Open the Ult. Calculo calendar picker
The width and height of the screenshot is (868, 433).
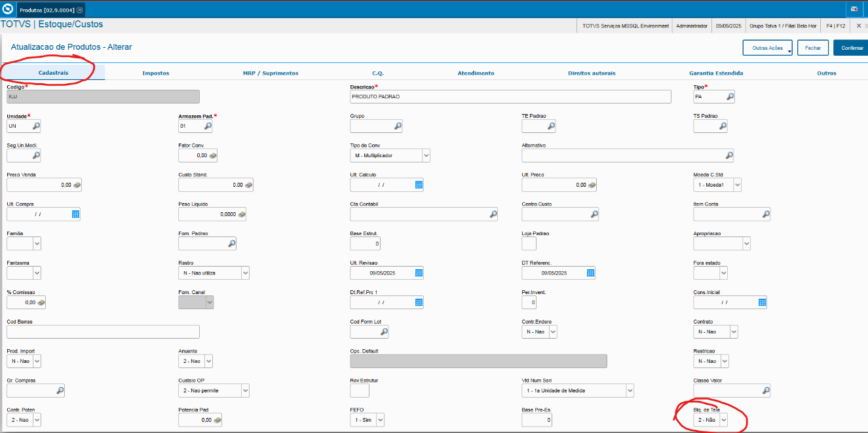pyautogui.click(x=419, y=185)
